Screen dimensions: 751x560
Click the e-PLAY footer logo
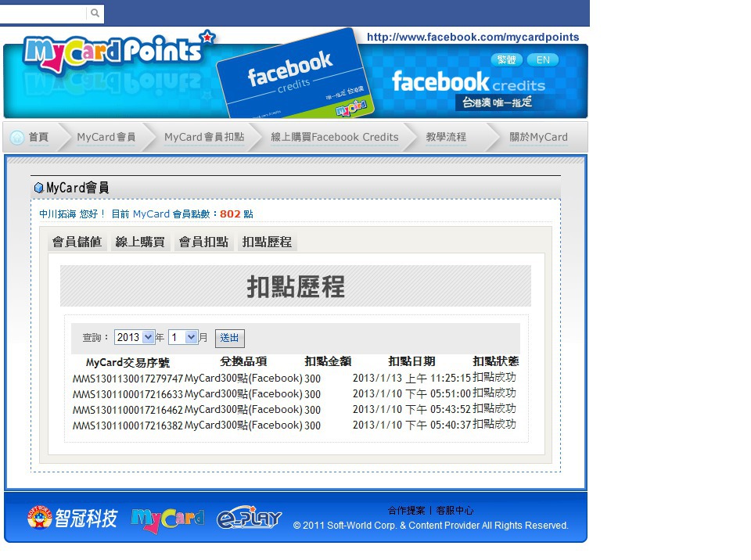pyautogui.click(x=249, y=519)
